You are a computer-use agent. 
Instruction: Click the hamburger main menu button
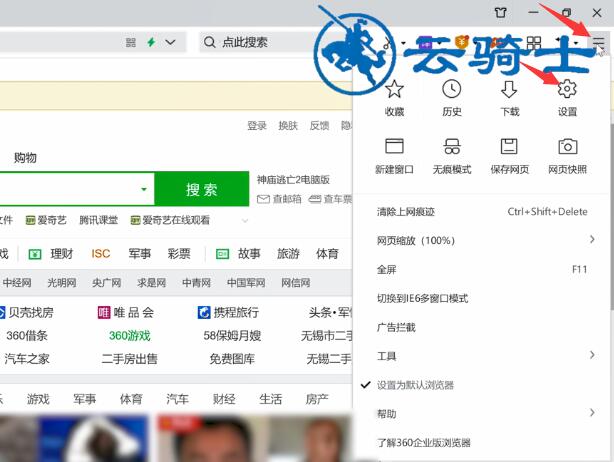pyautogui.click(x=598, y=42)
